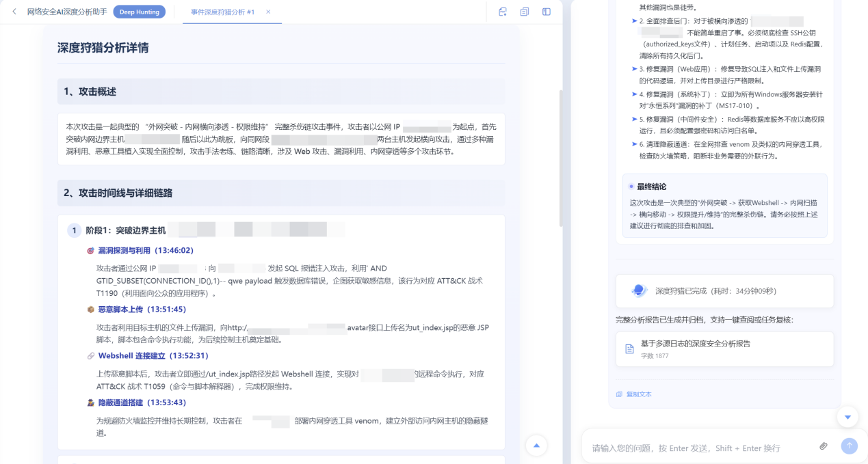The height and width of the screenshot is (464, 868).
Task: Click the icon before 恶意脚本上传
Action: [89, 311]
